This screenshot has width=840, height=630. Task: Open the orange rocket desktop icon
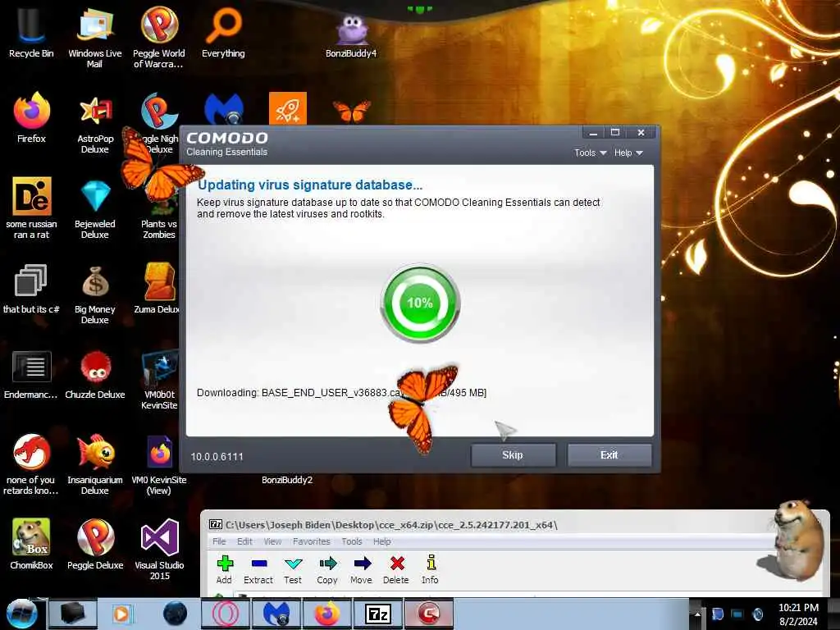[x=288, y=108]
